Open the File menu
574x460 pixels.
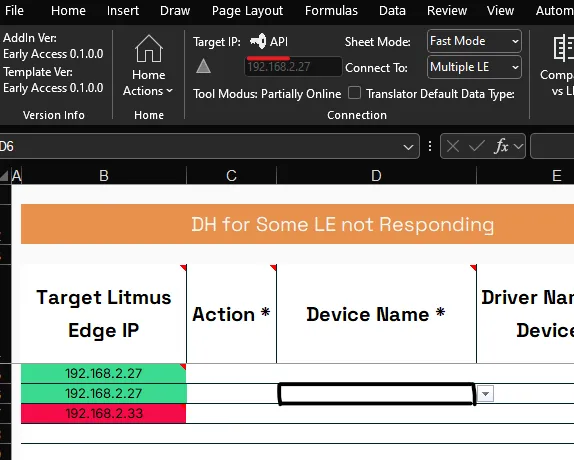coord(14,11)
